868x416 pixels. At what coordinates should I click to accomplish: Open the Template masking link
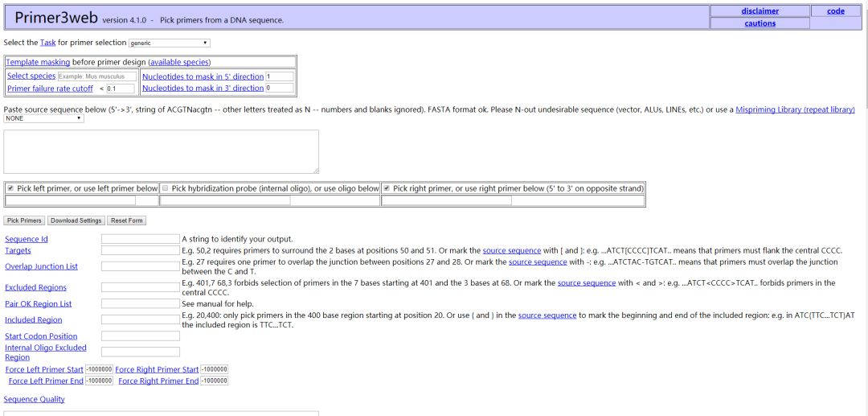click(38, 62)
